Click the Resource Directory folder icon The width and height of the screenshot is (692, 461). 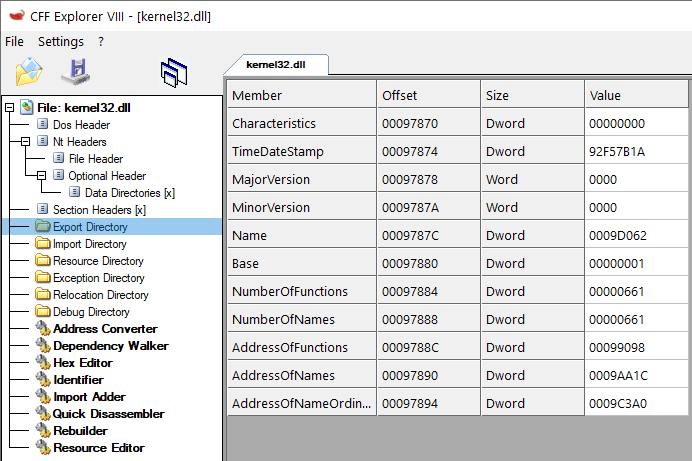pyautogui.click(x=43, y=260)
